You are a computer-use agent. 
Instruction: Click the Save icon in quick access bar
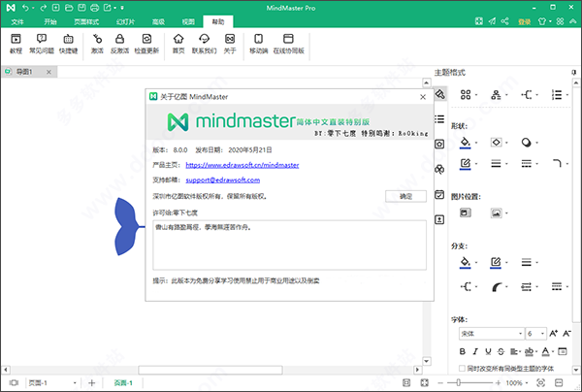pos(81,8)
